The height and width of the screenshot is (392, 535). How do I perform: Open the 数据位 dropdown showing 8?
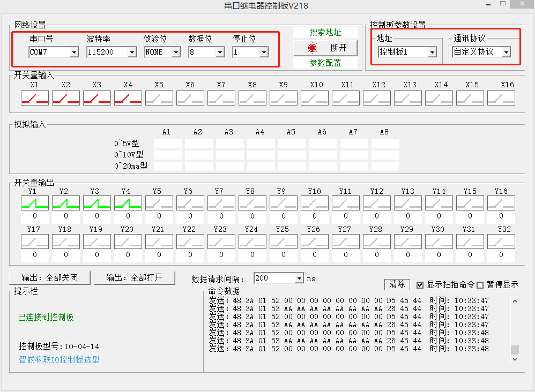(x=220, y=52)
